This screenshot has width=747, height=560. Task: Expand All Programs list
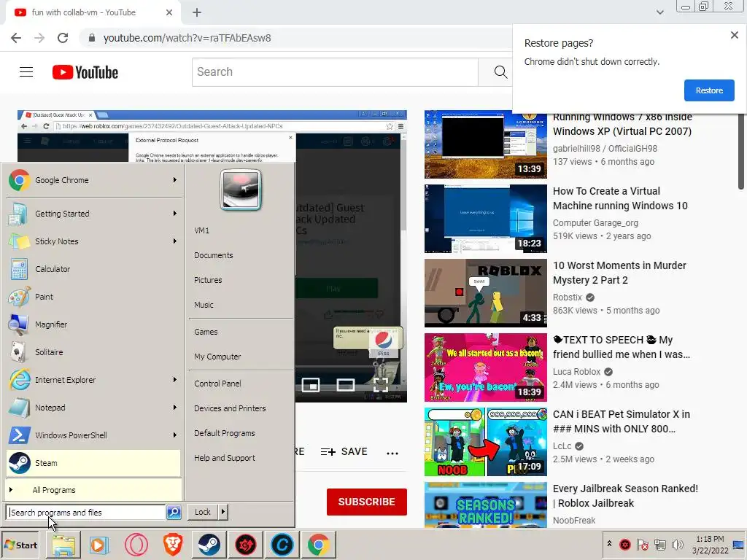[x=93, y=490]
